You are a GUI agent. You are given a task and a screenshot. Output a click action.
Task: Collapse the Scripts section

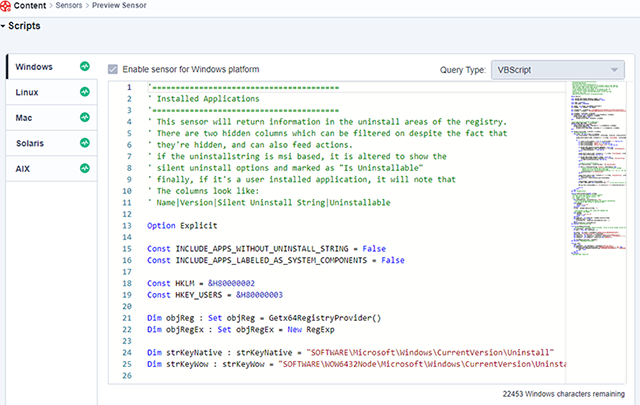5,26
